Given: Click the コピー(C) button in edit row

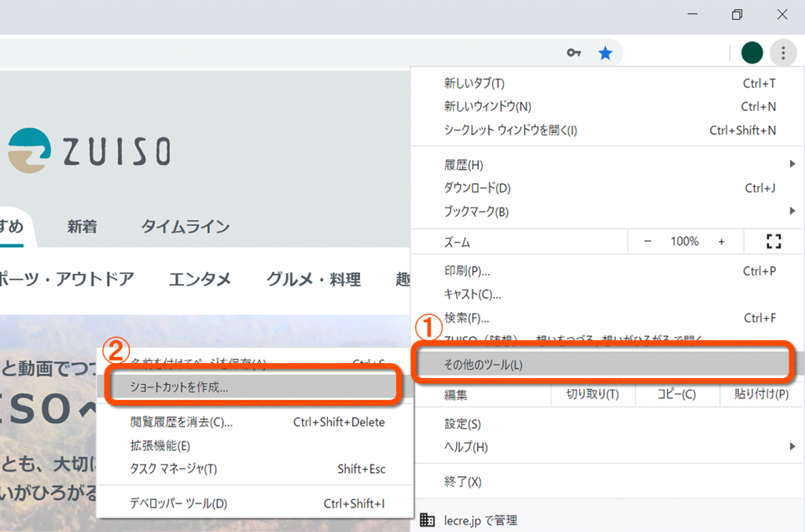Looking at the screenshot, I should pyautogui.click(x=676, y=394).
